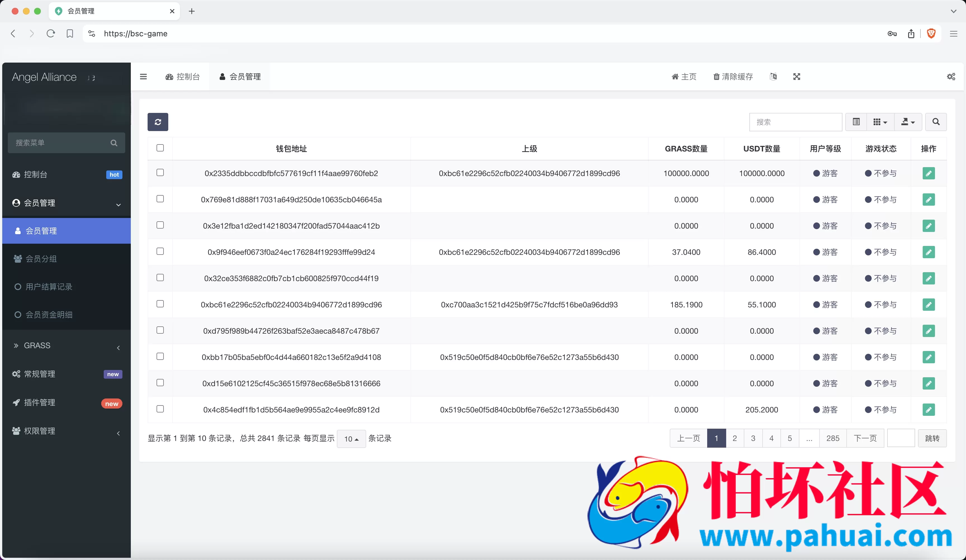Toggle fullscreen mode icon
Image resolution: width=966 pixels, height=560 pixels.
click(x=797, y=77)
